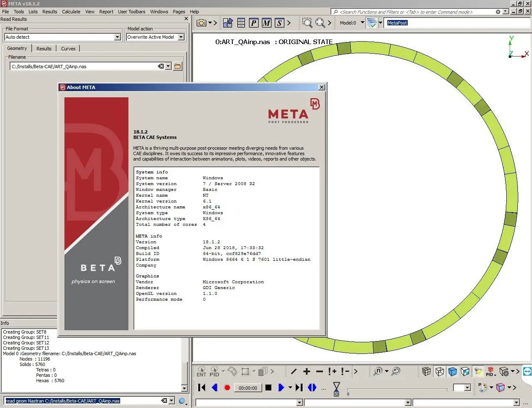Open the camera snapshot dropdown arrow

point(210,23)
